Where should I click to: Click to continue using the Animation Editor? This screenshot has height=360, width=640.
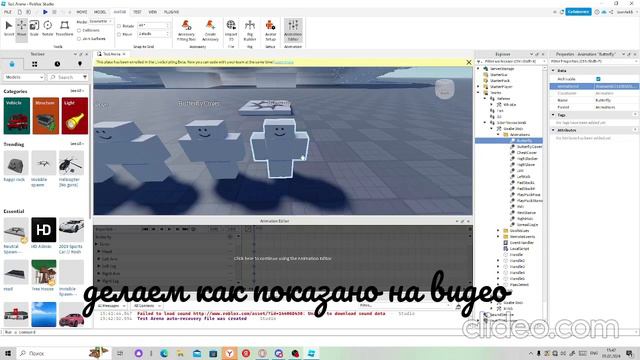click(x=282, y=258)
